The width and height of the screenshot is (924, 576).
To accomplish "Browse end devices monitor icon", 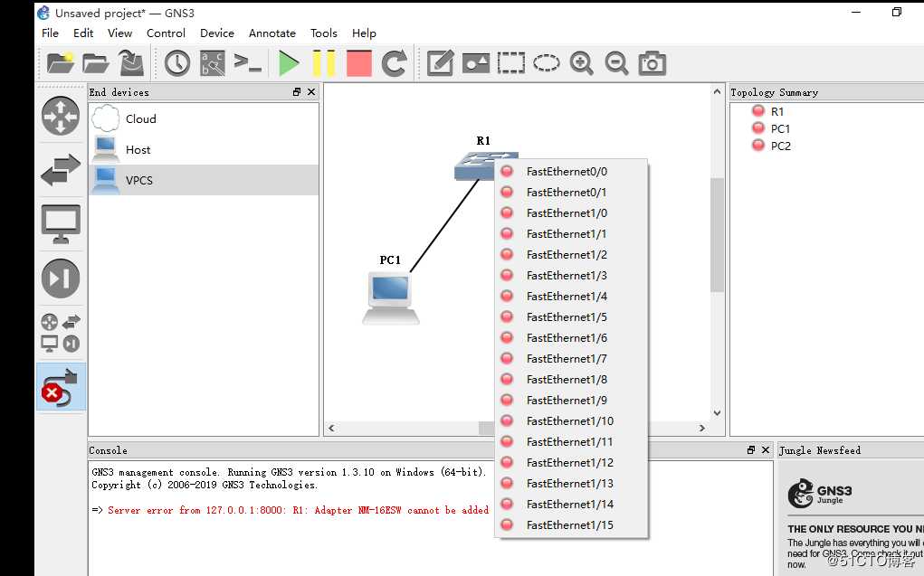I will point(61,224).
